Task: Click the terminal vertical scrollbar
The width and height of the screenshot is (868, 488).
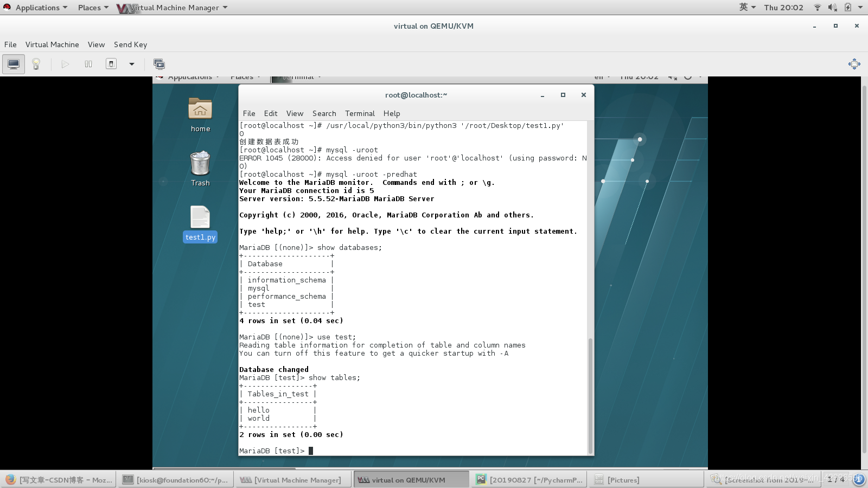Action: 590,396
